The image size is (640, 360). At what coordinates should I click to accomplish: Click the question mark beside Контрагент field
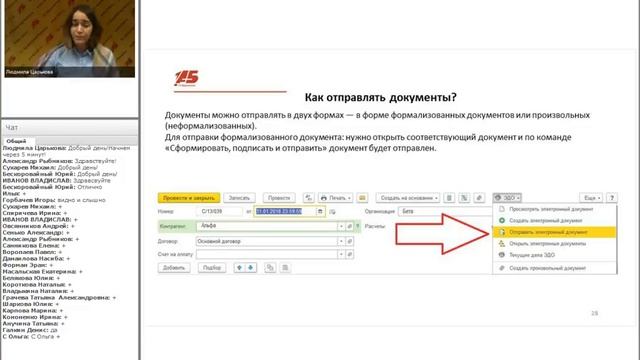(358, 226)
